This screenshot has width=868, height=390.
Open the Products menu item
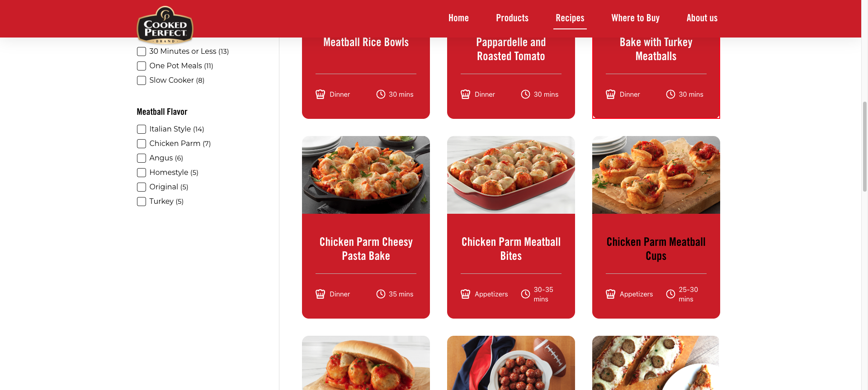click(512, 18)
